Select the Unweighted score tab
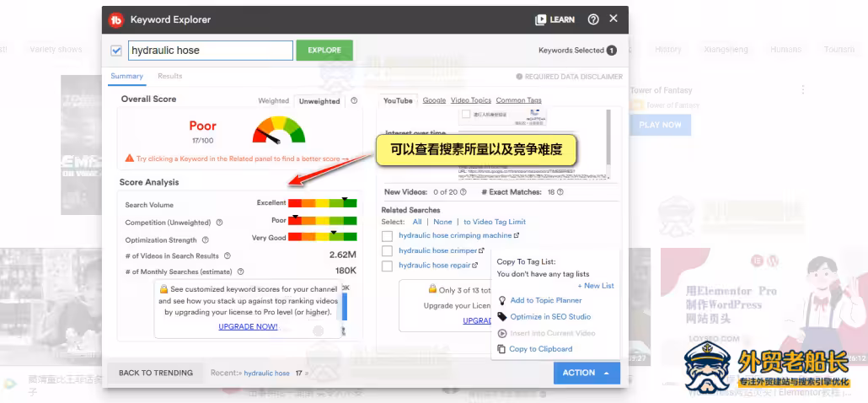 (319, 101)
